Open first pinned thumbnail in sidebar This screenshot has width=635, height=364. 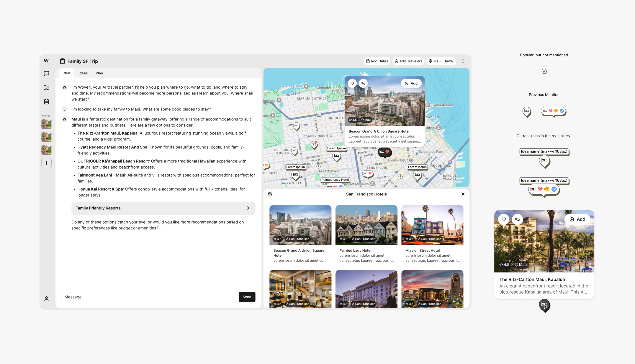tap(46, 124)
